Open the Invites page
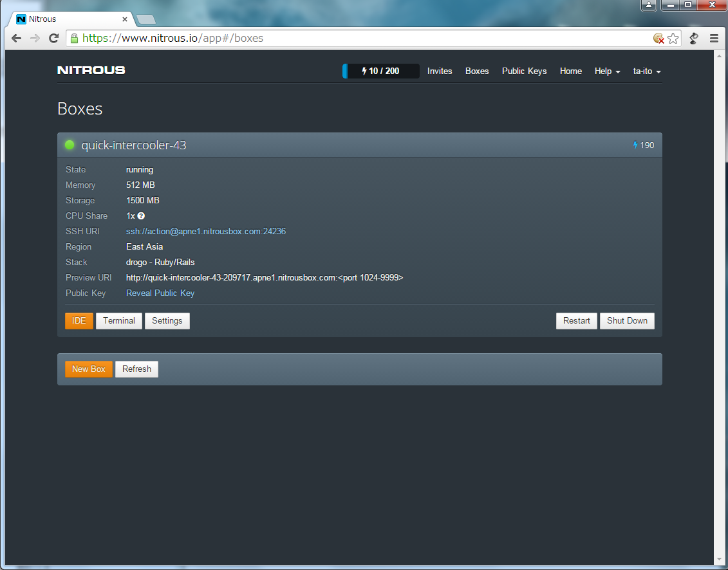 440,71
